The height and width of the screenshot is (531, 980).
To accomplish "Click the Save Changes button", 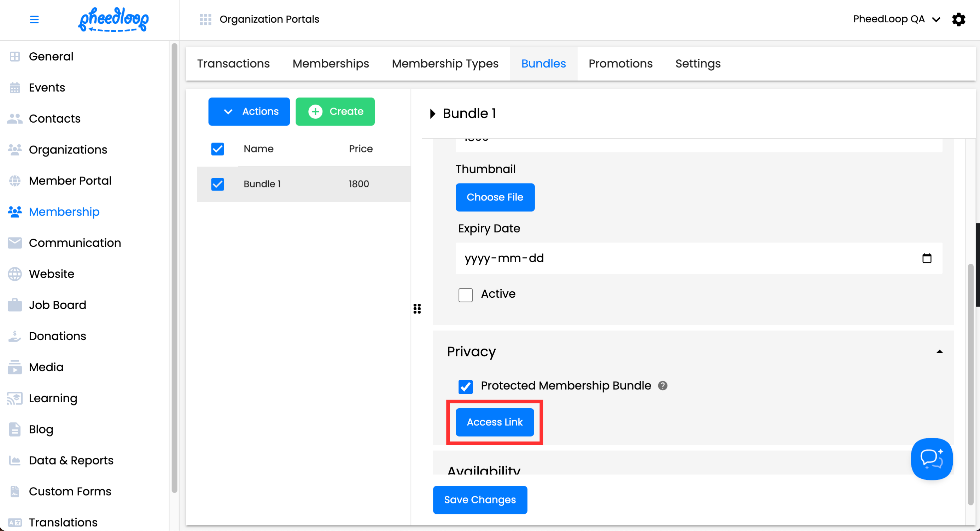I will tap(480, 500).
